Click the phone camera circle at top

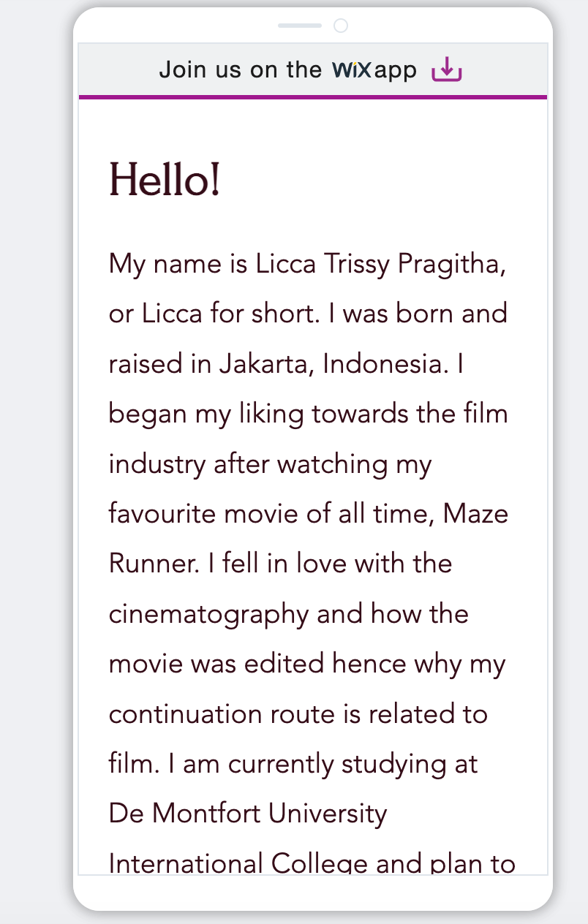tap(340, 26)
